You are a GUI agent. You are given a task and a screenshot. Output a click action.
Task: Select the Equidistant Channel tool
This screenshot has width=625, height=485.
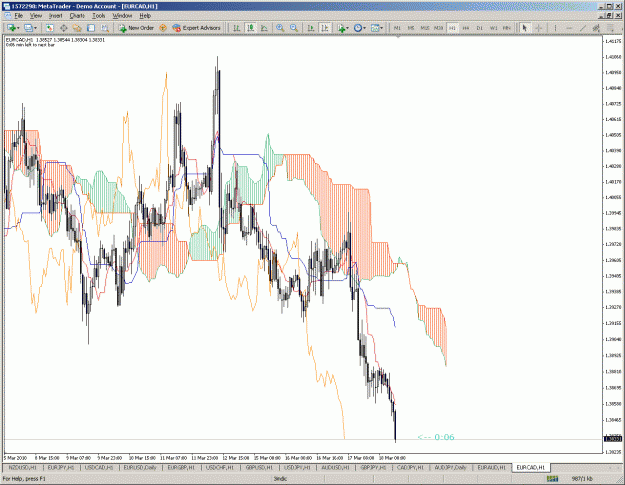click(596, 28)
